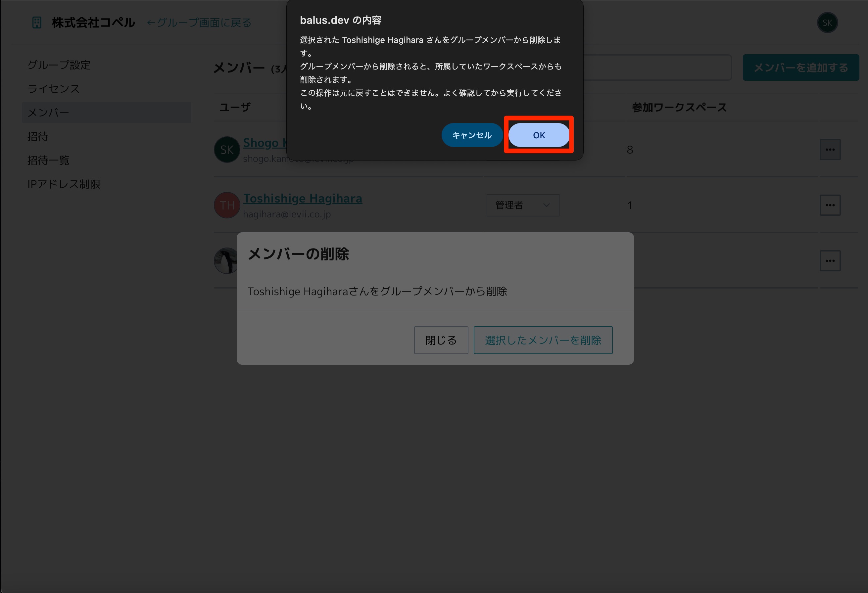Click キャンセル in the confirmation dialog
The height and width of the screenshot is (593, 868).
(472, 135)
